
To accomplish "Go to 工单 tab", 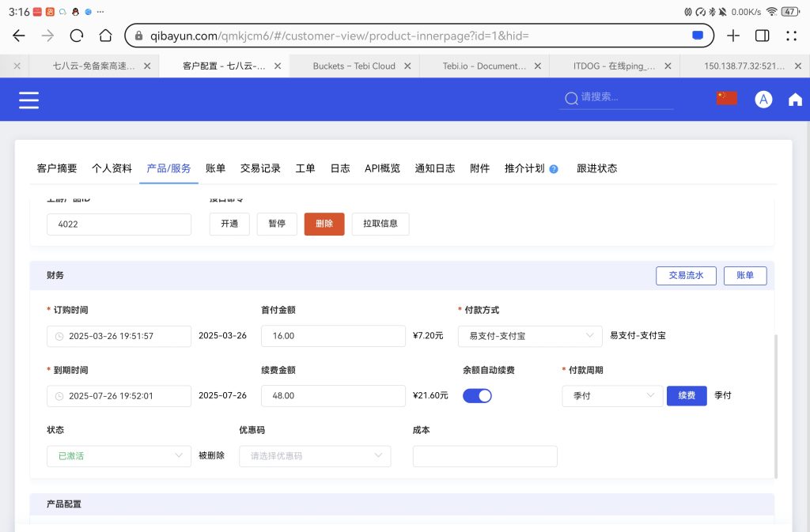I will coord(305,168).
